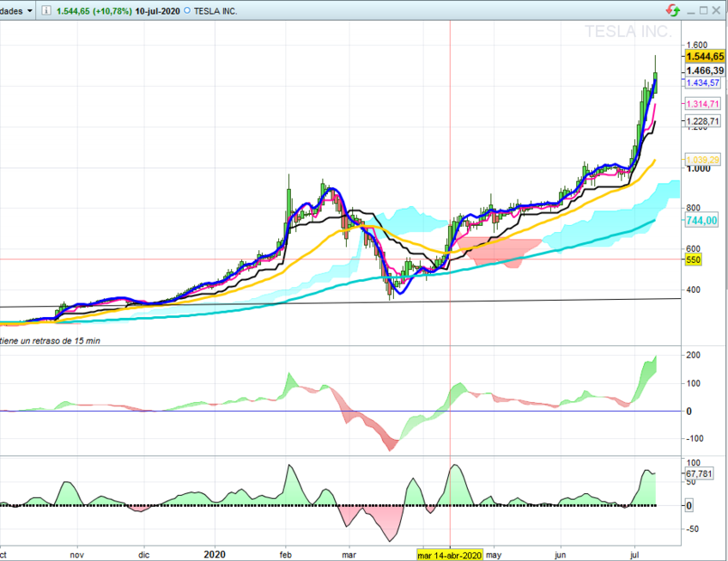728x561 pixels.
Task: Select the 1.466,39 price axis label
Action: coord(706,70)
